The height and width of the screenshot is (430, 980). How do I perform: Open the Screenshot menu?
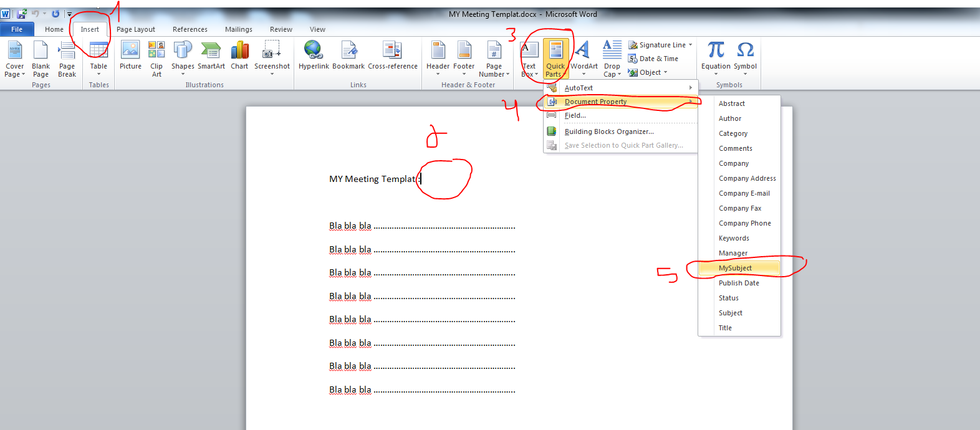[272, 59]
